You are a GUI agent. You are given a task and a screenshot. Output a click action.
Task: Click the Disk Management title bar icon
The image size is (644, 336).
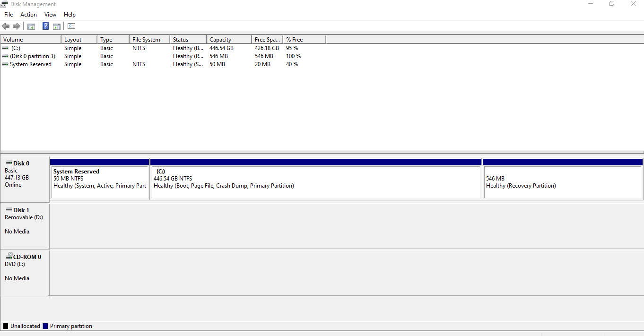tap(4, 4)
